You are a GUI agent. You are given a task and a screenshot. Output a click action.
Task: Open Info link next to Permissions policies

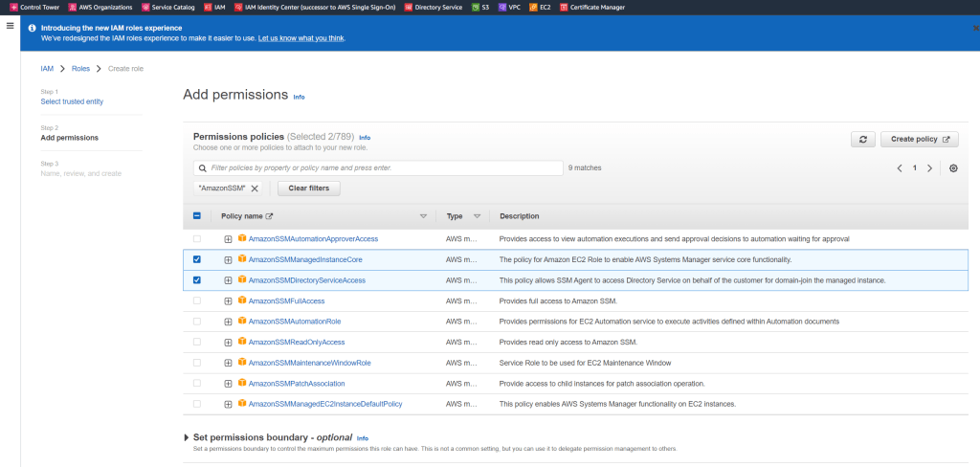pyautogui.click(x=365, y=138)
